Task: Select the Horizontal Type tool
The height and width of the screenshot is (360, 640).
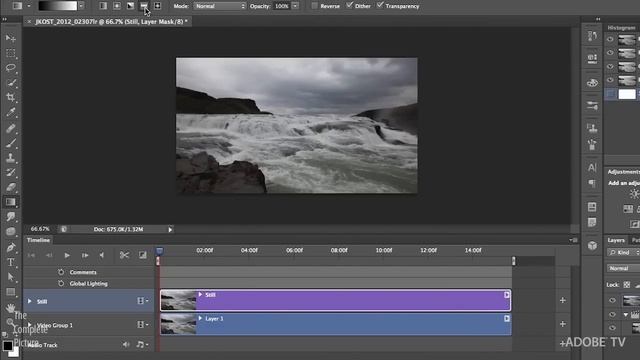Action: [x=11, y=262]
